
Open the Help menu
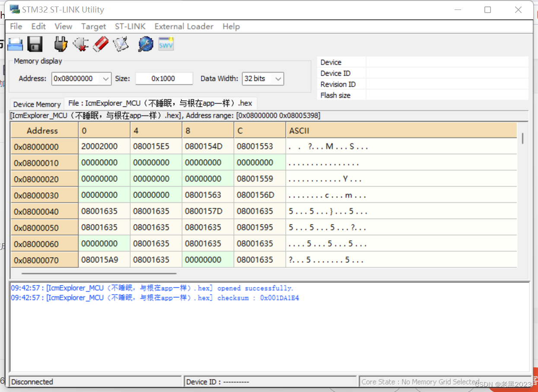click(x=231, y=26)
